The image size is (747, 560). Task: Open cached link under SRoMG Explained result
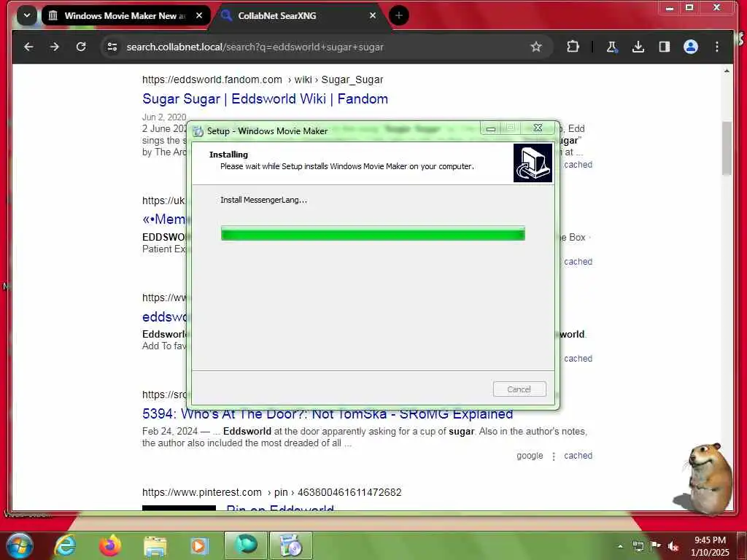[578, 456]
